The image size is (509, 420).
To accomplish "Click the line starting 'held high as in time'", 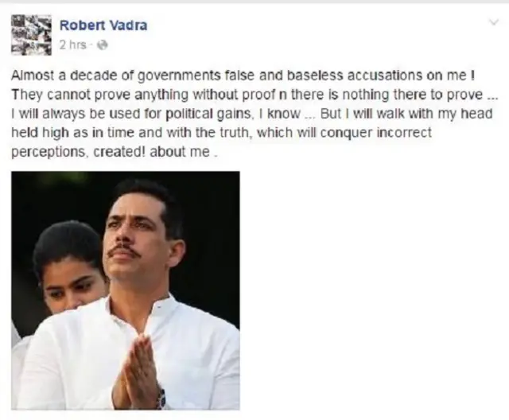I will (x=221, y=133).
